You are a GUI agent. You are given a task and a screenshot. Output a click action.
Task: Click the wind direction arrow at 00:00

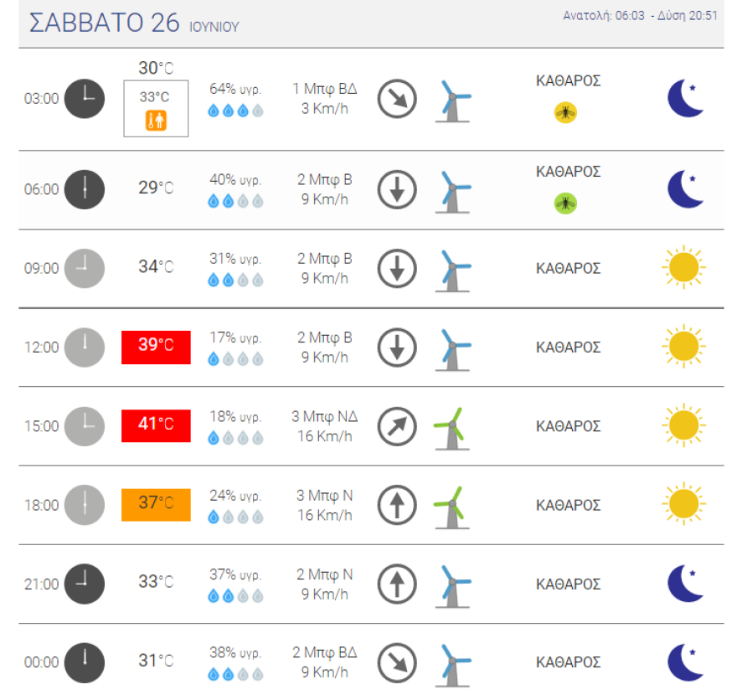pos(397,663)
